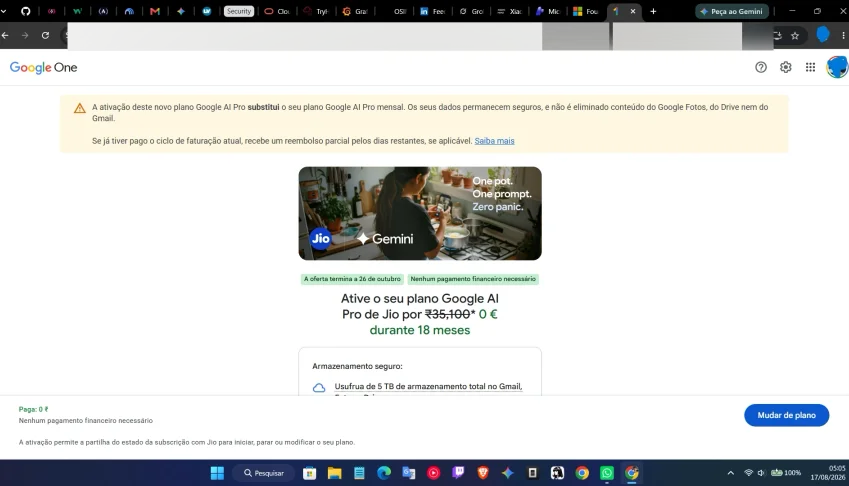849x486 pixels.
Task: Show hidden system tray icons
Action: coord(730,473)
